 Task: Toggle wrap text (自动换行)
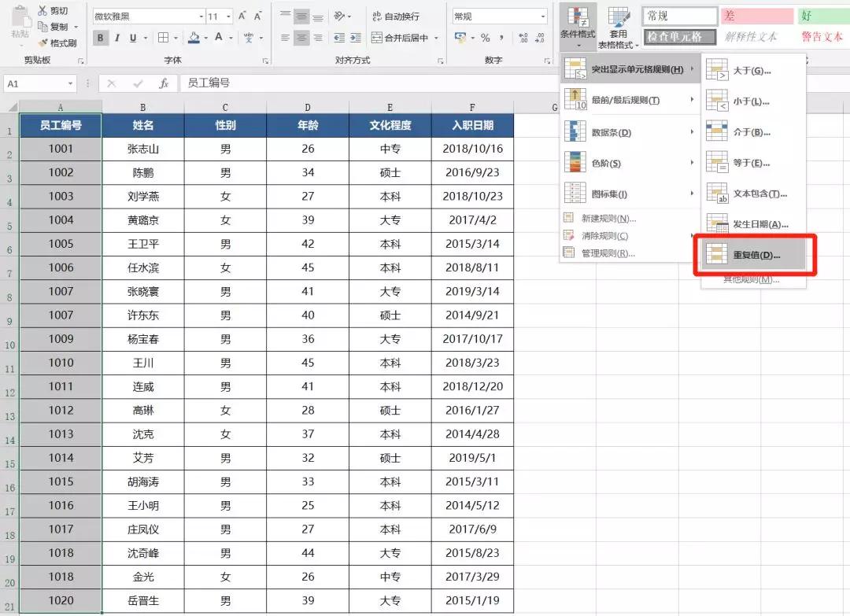tap(394, 17)
